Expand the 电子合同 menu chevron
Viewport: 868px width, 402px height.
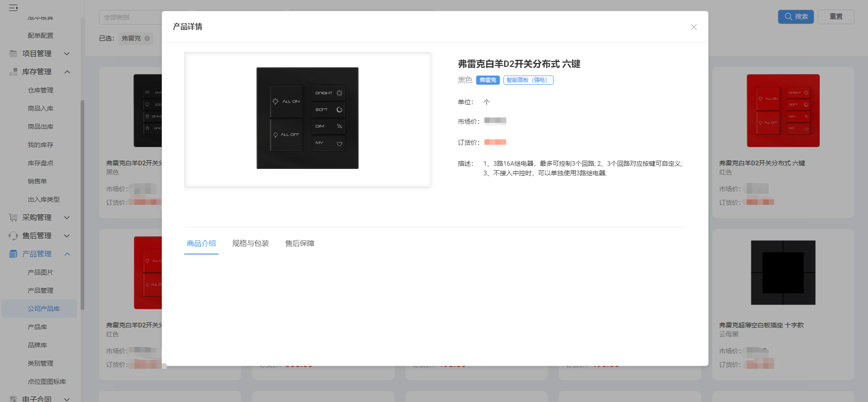67,399
